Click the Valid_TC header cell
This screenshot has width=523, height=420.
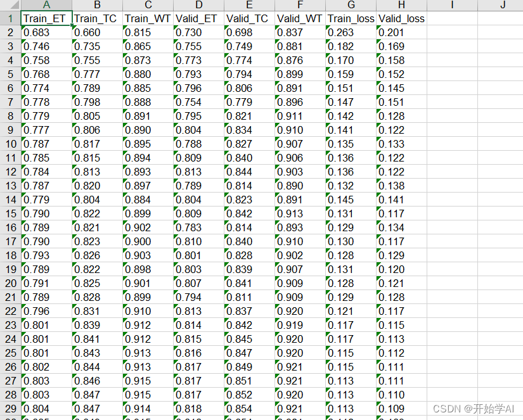tap(249, 18)
